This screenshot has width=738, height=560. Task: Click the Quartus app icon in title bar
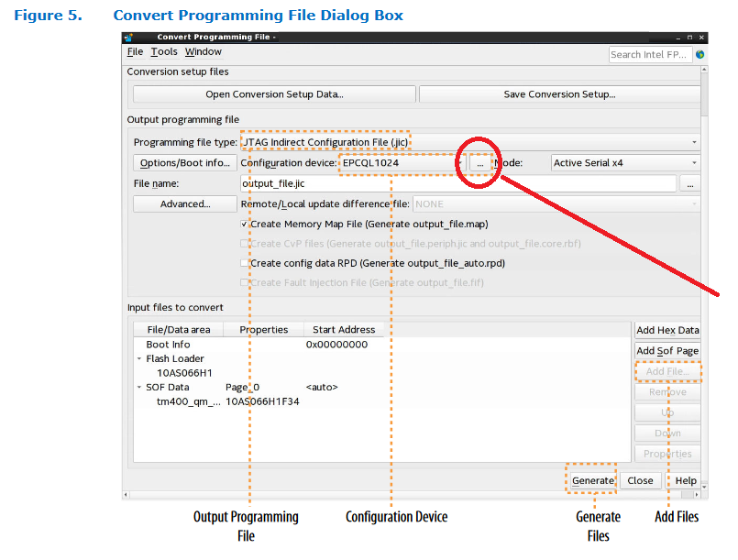(128, 38)
